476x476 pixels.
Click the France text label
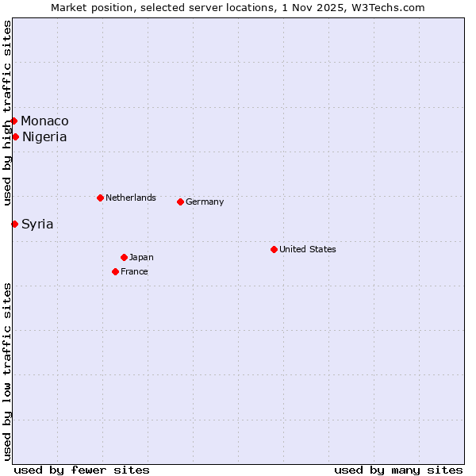pyautogui.click(x=134, y=271)
